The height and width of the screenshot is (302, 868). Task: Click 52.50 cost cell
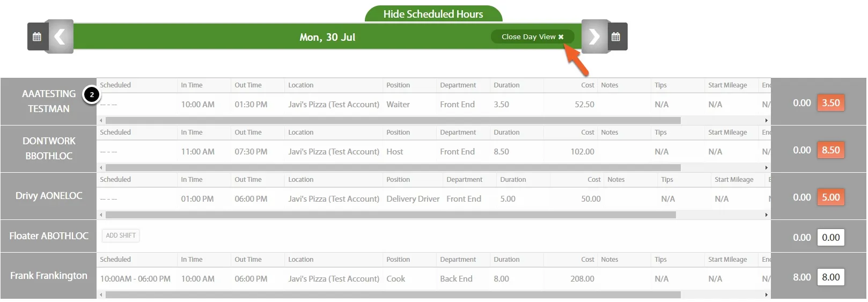coord(584,105)
